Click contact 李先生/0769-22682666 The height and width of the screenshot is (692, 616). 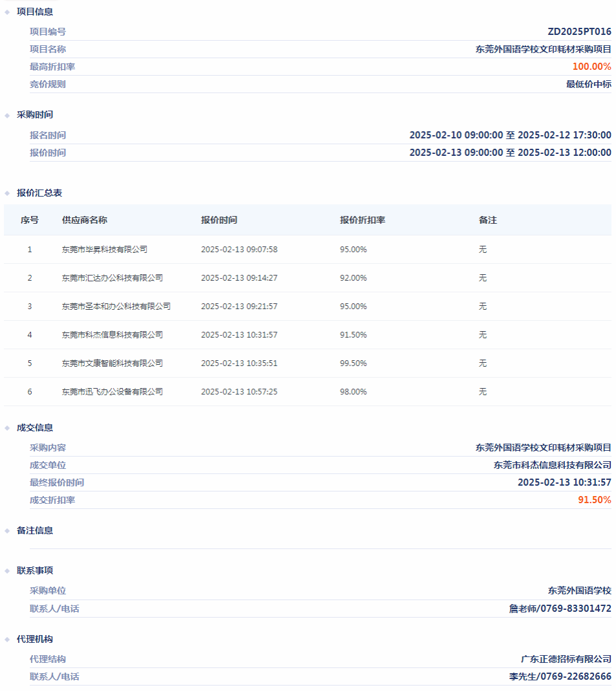click(560, 676)
